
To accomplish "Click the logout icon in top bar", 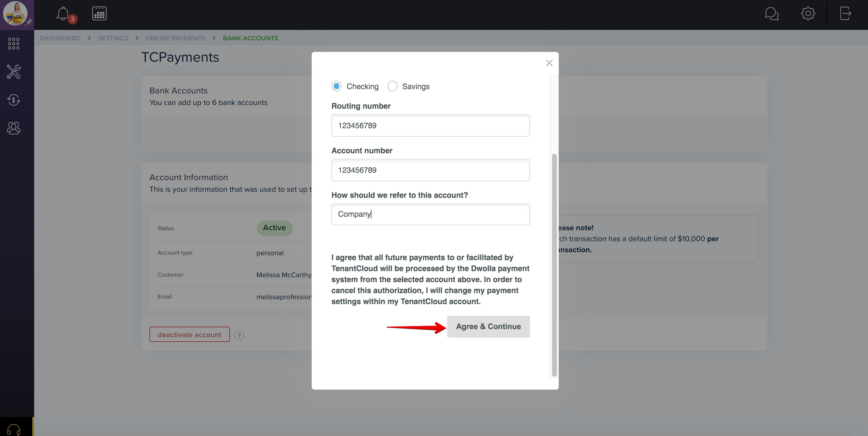I will pyautogui.click(x=845, y=14).
